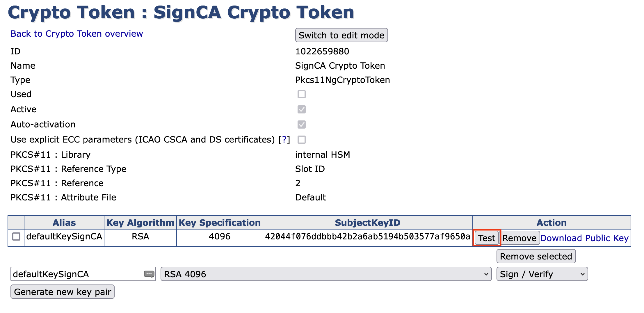
Task: Click the Key Algorithm column header
Action: [140, 223]
